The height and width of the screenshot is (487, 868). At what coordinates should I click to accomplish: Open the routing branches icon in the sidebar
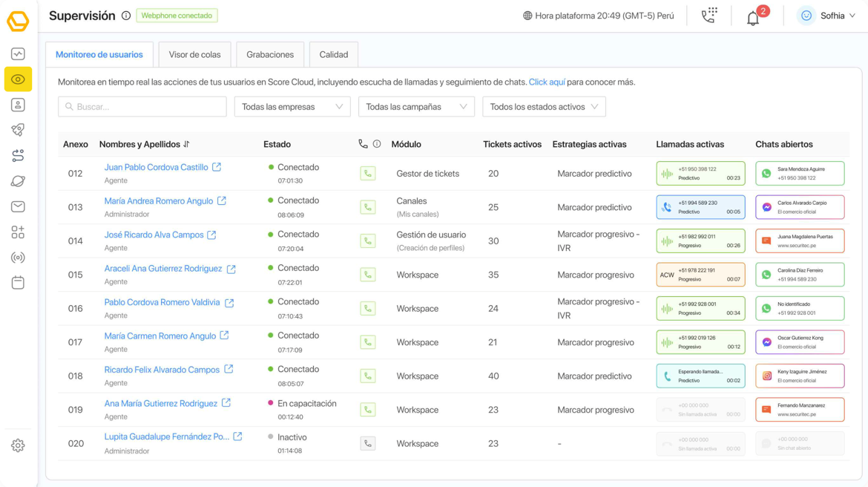[x=18, y=155]
